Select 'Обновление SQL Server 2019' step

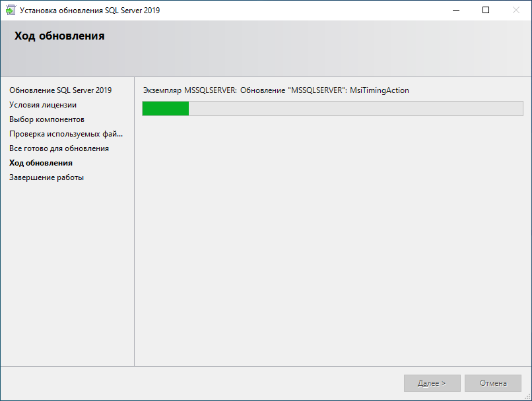tap(60, 90)
